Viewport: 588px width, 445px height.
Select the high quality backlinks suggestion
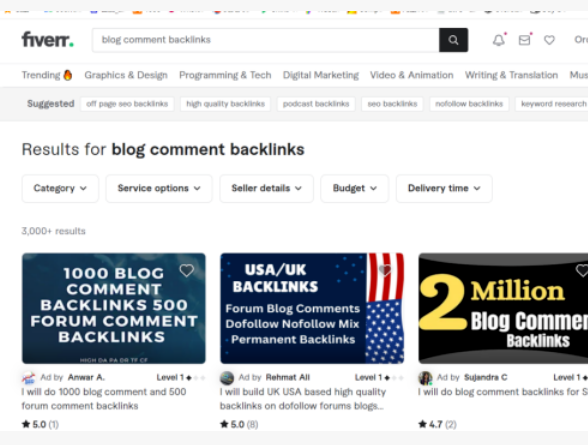tap(226, 104)
